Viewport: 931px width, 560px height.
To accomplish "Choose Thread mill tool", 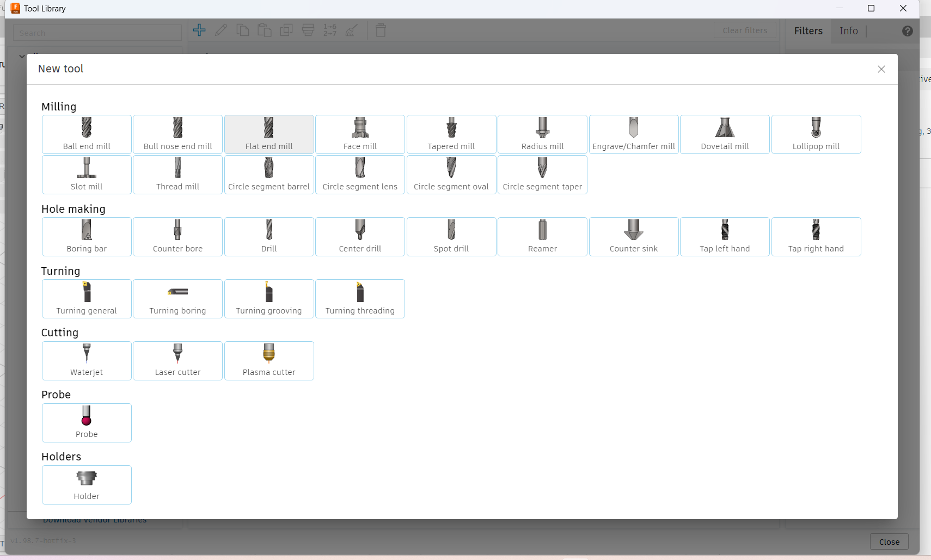I will [x=177, y=175].
